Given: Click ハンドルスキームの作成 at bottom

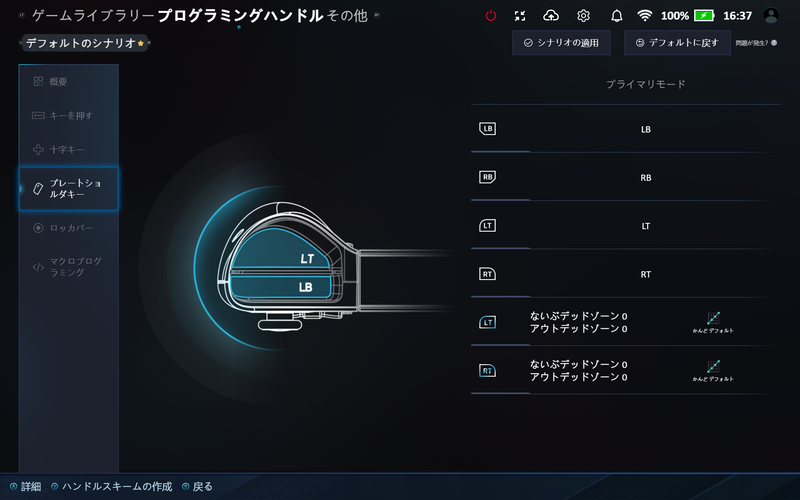Looking at the screenshot, I should pos(112,487).
